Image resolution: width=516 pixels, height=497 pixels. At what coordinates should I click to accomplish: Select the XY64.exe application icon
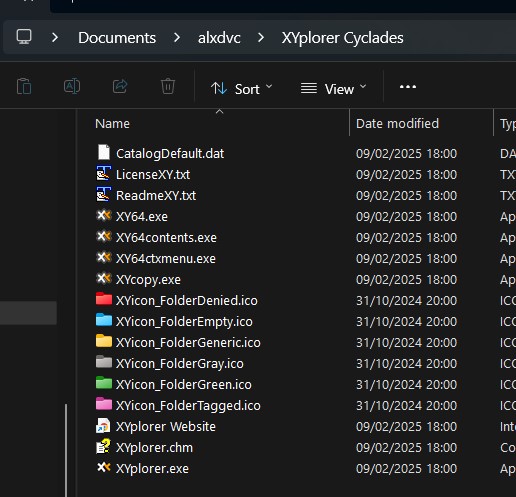pyautogui.click(x=104, y=215)
